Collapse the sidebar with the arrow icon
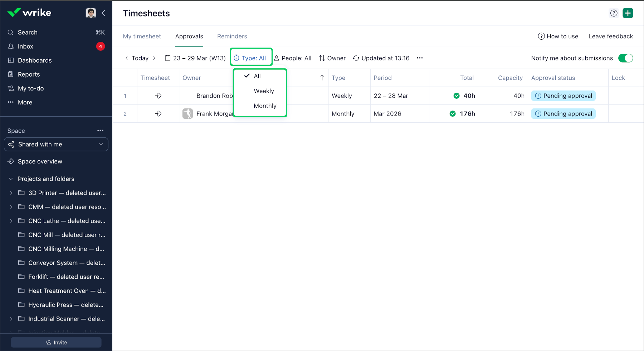The height and width of the screenshot is (351, 644). tap(103, 13)
